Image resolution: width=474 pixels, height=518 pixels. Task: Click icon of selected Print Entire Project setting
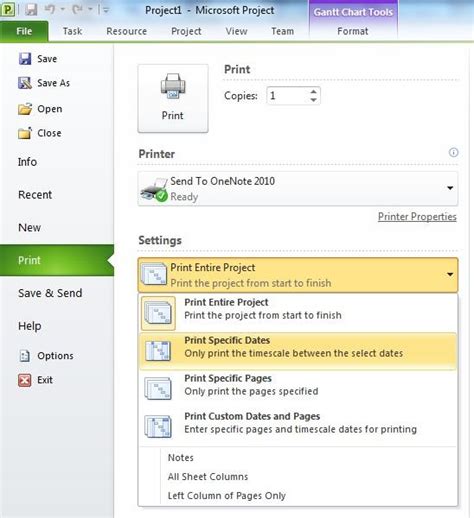click(154, 274)
